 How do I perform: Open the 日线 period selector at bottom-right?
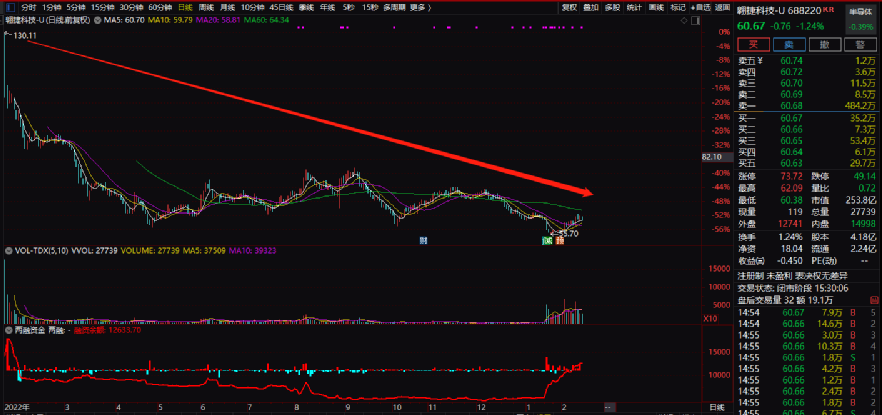tap(714, 408)
